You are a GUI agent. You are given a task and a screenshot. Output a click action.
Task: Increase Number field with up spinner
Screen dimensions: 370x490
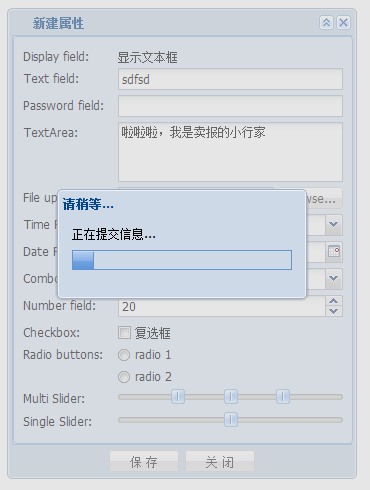point(334,301)
